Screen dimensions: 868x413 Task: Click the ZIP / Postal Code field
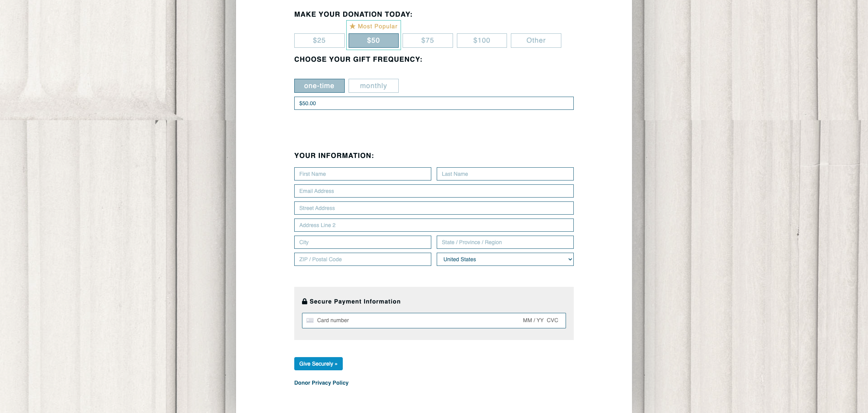pos(363,259)
